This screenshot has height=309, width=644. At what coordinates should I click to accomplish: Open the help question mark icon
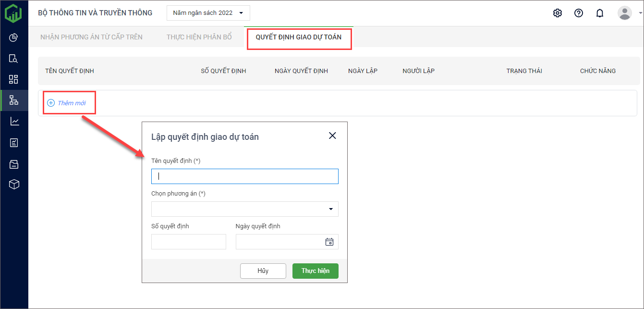(579, 13)
